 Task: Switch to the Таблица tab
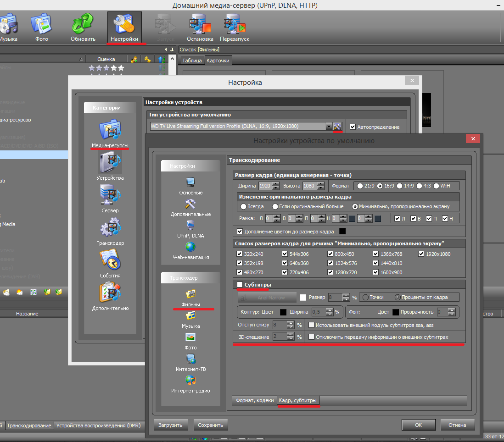coord(192,61)
